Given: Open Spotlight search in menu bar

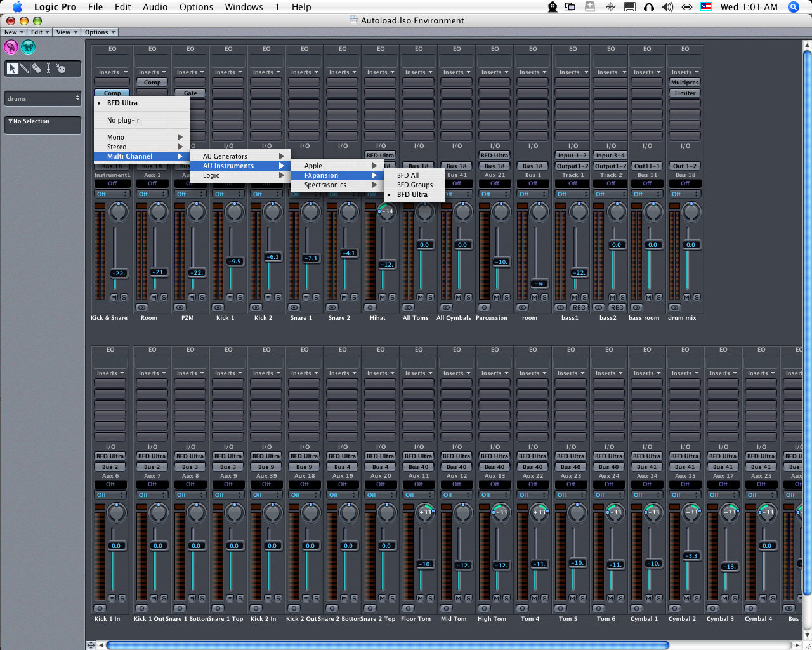Looking at the screenshot, I should point(793,7).
